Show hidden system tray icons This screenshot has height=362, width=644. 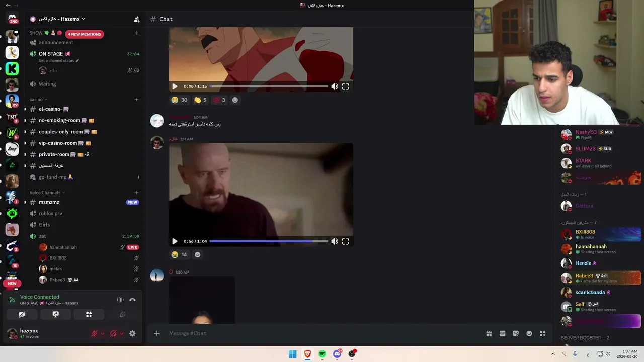point(553,354)
